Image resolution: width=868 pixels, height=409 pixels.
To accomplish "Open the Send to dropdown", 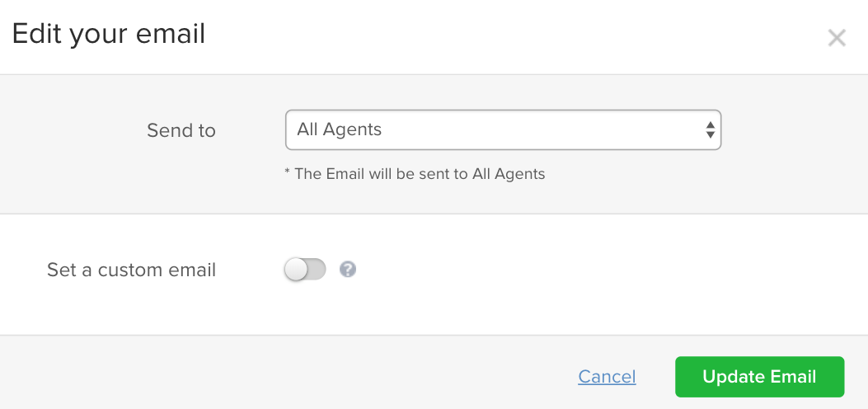I will [x=503, y=130].
